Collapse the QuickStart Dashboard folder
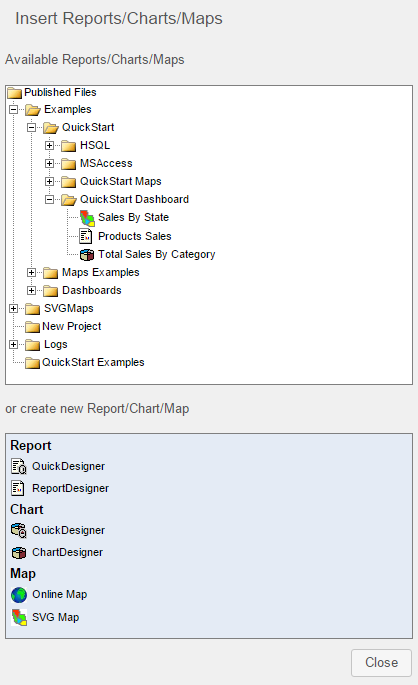This screenshot has height=685, width=418. 49,200
